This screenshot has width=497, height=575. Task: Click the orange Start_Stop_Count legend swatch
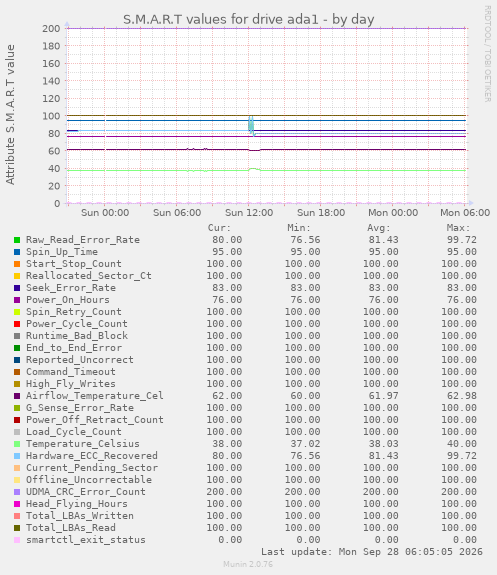(x=17, y=264)
